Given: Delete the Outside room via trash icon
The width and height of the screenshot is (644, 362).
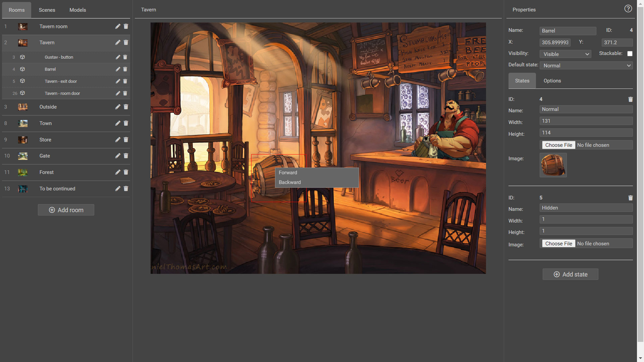Looking at the screenshot, I should click(126, 107).
